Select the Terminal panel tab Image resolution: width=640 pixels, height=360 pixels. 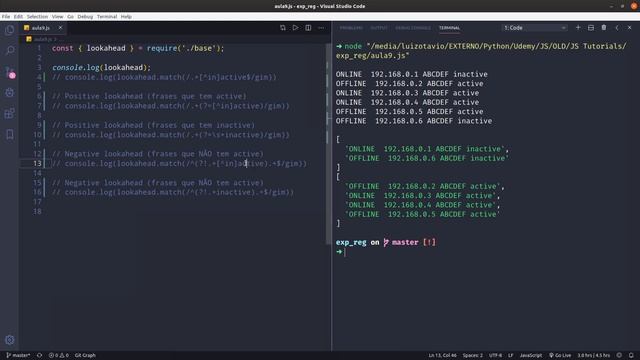449,28
